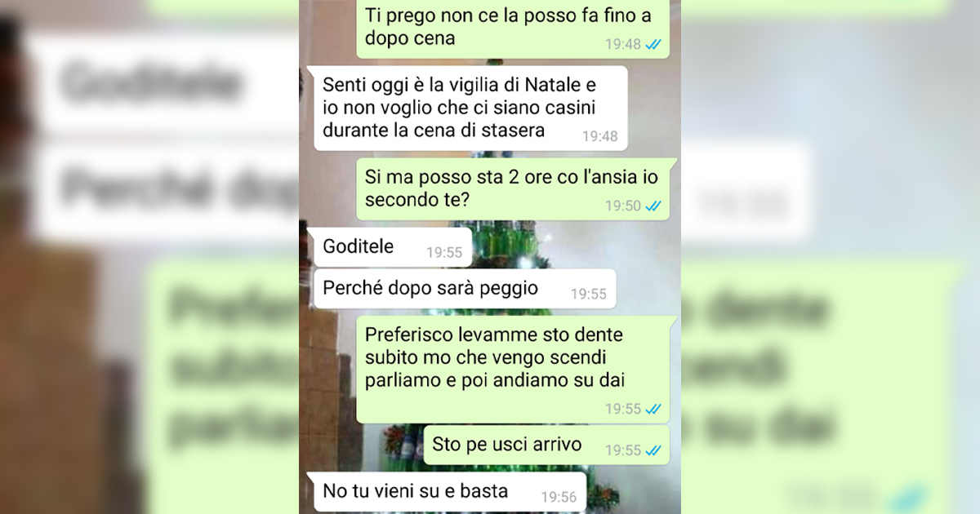Image resolution: width=980 pixels, height=514 pixels.
Task: Tap the 'Si ma posso sta 2 ore' message
Action: pyautogui.click(x=513, y=189)
